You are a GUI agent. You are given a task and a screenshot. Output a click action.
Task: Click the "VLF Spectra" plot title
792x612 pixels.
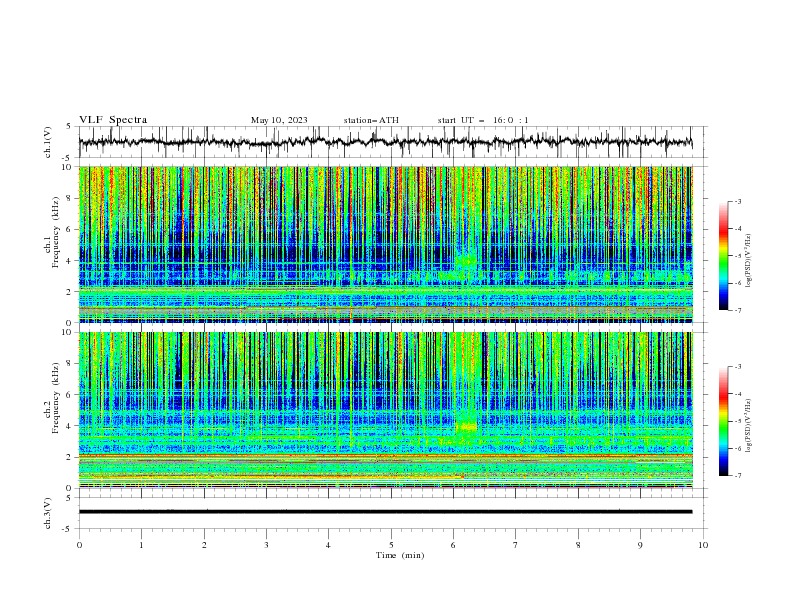113,120
